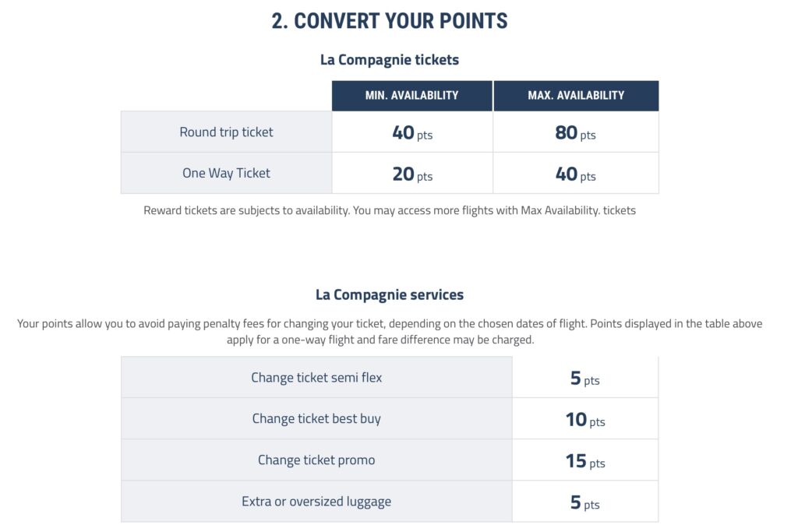This screenshot has height=532, width=798.
Task: Select the One Way Ticket row label
Action: point(227,174)
